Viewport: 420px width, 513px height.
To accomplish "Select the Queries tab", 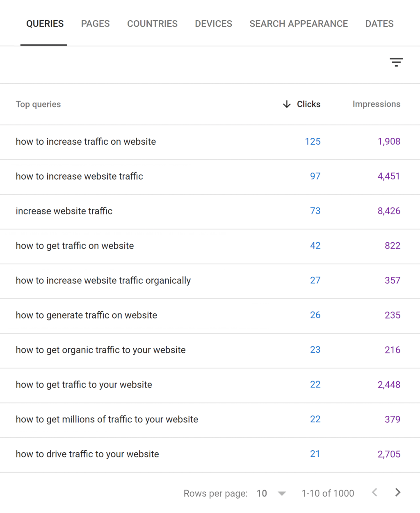I will tap(45, 24).
